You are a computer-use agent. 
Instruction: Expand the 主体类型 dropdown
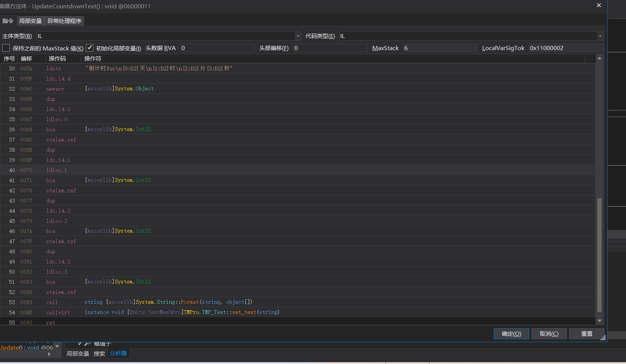[298, 36]
